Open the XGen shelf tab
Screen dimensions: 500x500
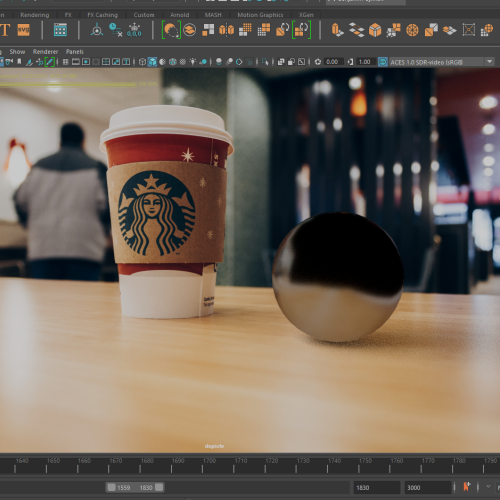(x=306, y=15)
